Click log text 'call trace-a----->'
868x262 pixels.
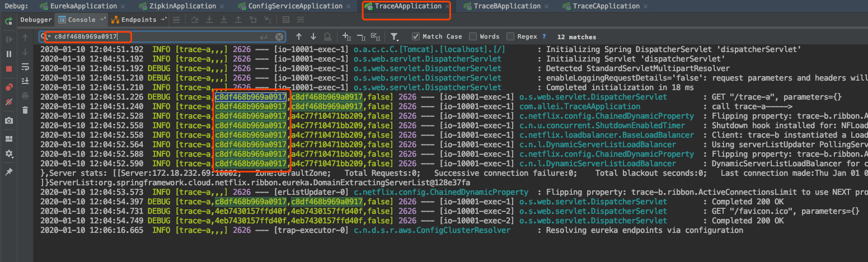coord(752,106)
